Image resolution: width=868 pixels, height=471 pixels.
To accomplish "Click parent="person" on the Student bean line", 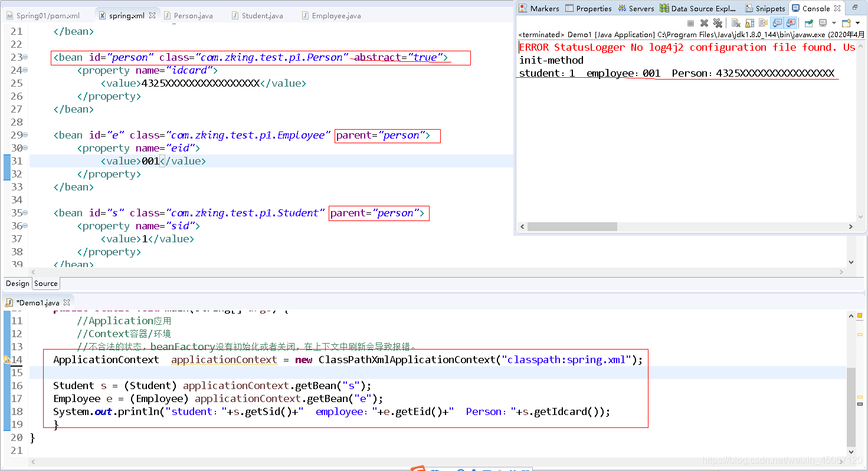I will pyautogui.click(x=375, y=213).
